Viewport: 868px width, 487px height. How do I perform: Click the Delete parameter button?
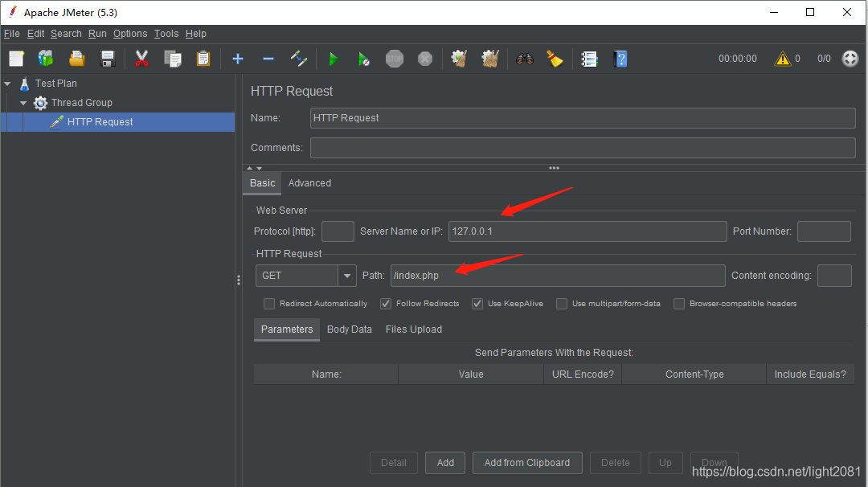pyautogui.click(x=616, y=463)
